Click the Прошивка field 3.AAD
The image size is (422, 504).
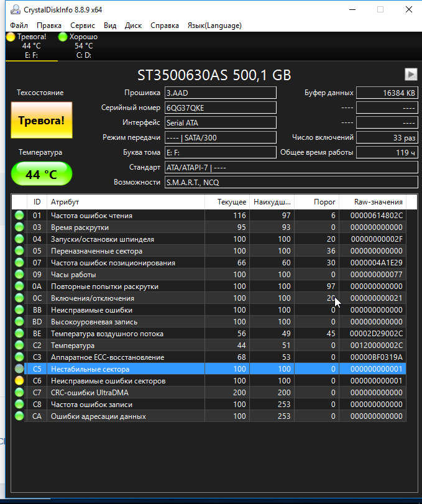[x=221, y=93]
